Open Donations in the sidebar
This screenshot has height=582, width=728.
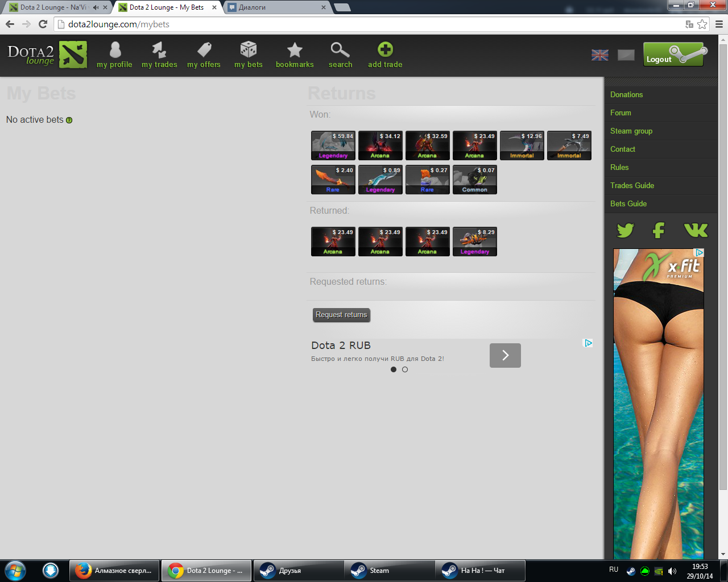tap(661, 95)
